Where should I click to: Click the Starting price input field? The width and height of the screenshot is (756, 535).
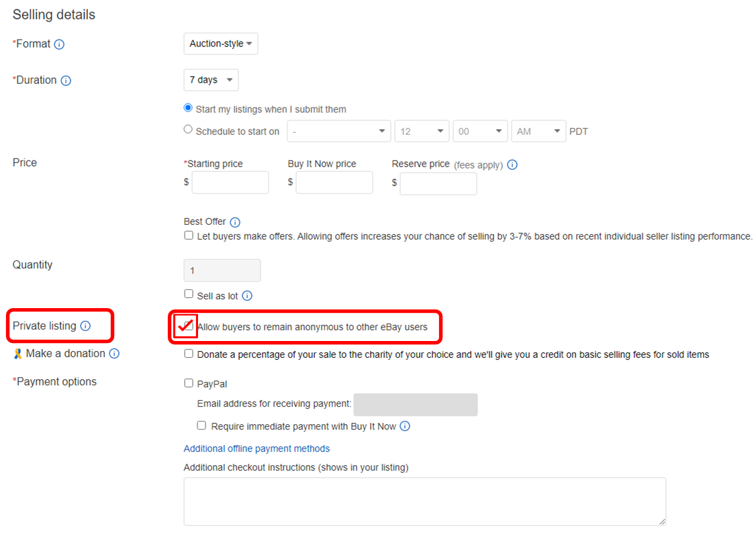click(x=230, y=183)
